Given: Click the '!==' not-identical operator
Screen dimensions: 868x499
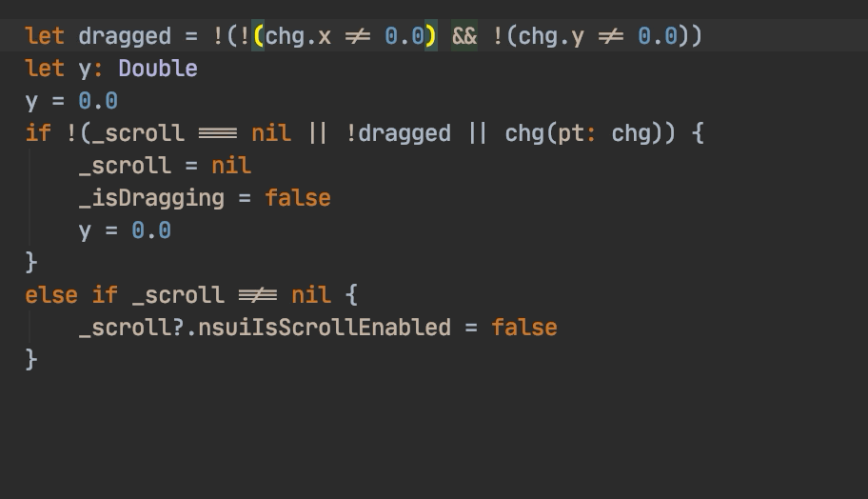Looking at the screenshot, I should tap(258, 295).
